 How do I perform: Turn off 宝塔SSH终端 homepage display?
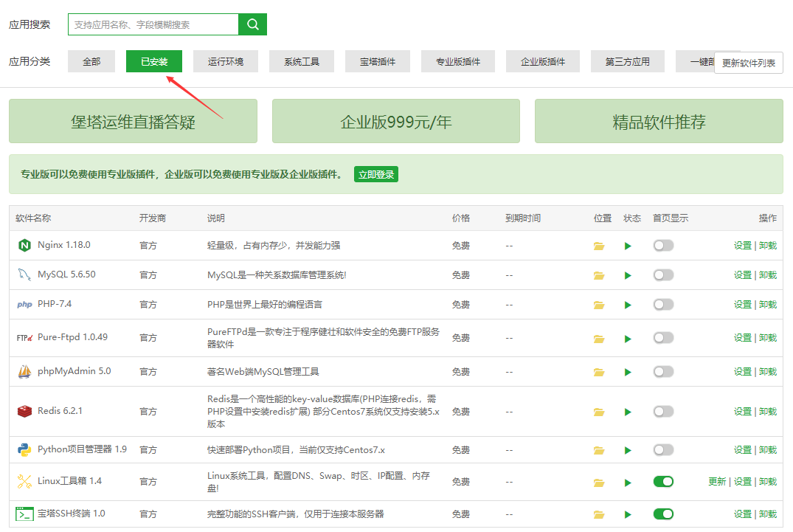(x=662, y=514)
